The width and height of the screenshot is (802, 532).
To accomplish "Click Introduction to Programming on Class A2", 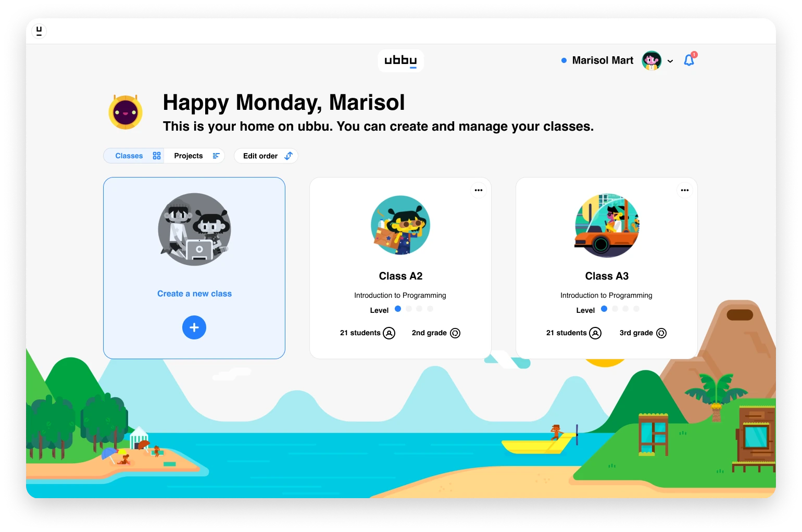I will [x=400, y=295].
